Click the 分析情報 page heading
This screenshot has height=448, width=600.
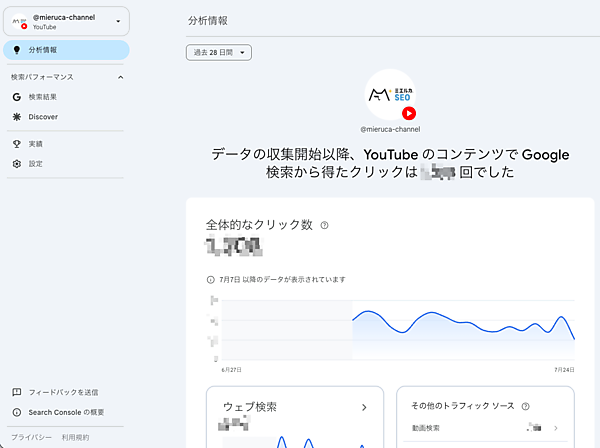point(208,21)
